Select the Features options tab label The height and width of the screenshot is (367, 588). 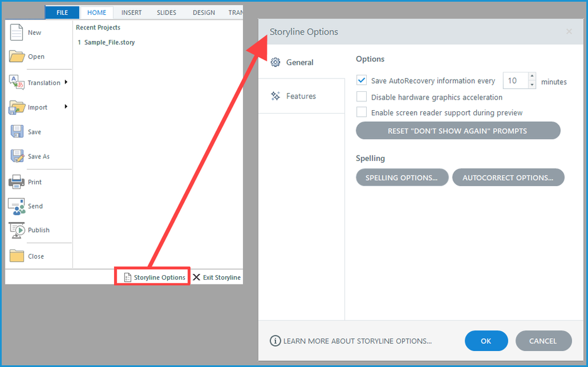coord(301,96)
